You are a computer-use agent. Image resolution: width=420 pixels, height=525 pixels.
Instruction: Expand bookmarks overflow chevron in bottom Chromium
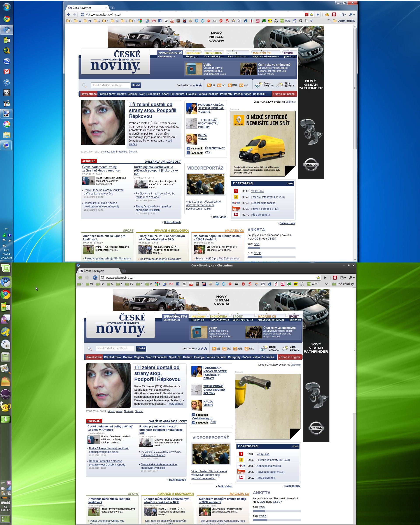coord(327,284)
